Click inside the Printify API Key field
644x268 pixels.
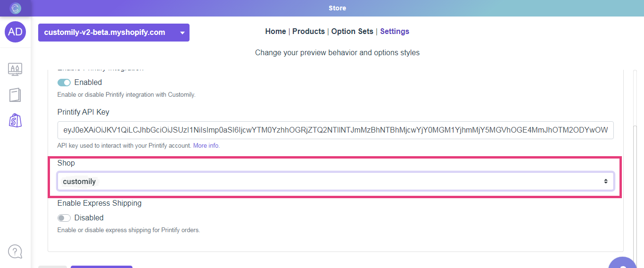click(x=335, y=130)
